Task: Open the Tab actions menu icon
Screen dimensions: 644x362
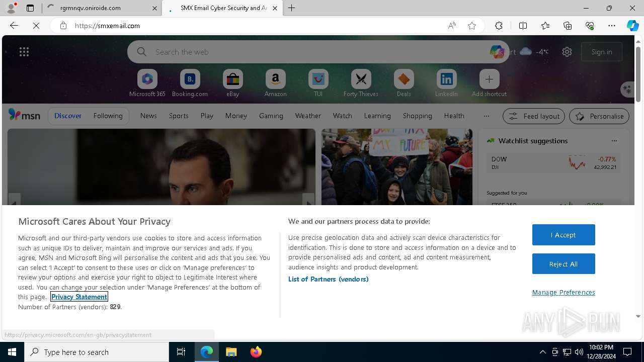Action: pyautogui.click(x=30, y=8)
